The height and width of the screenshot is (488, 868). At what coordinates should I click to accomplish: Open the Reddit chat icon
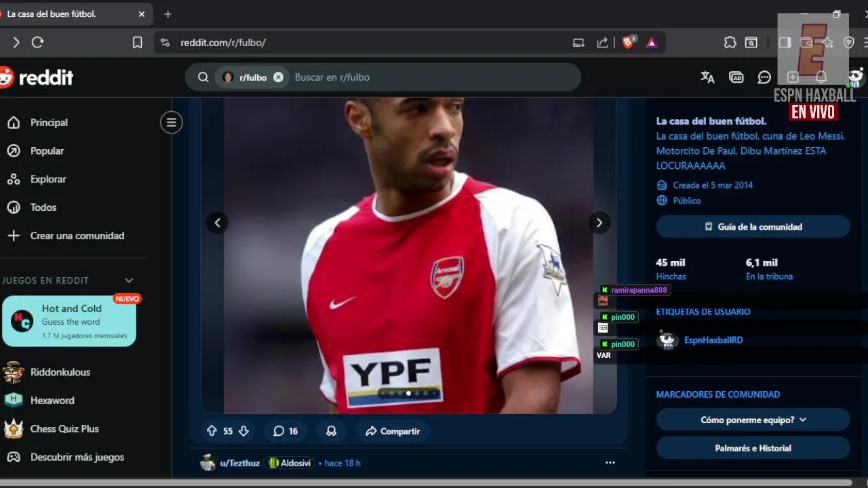pyautogui.click(x=764, y=77)
